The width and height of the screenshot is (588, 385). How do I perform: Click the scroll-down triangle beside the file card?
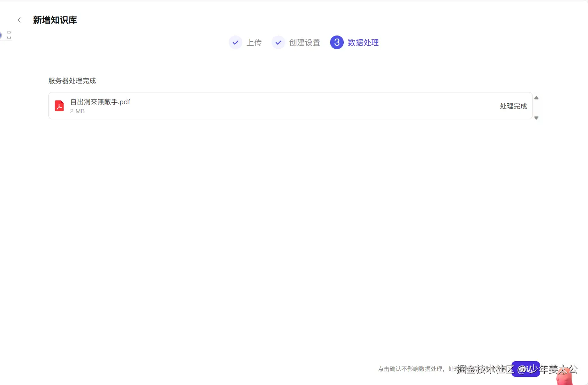click(x=536, y=118)
